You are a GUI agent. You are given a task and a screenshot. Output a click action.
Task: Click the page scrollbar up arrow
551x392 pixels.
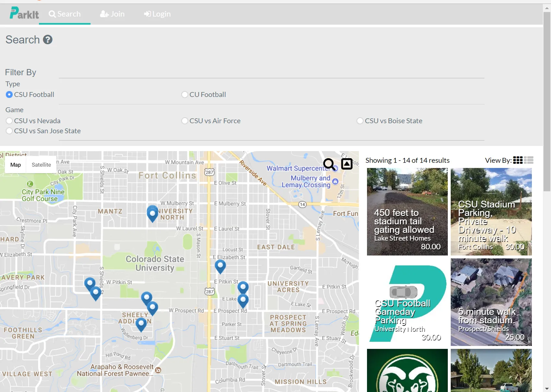point(547,7)
